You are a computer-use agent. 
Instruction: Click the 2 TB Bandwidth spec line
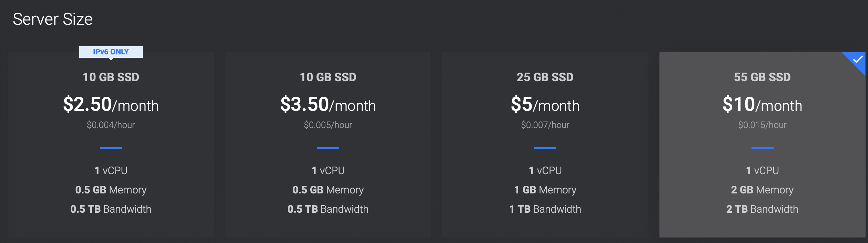coord(762,209)
